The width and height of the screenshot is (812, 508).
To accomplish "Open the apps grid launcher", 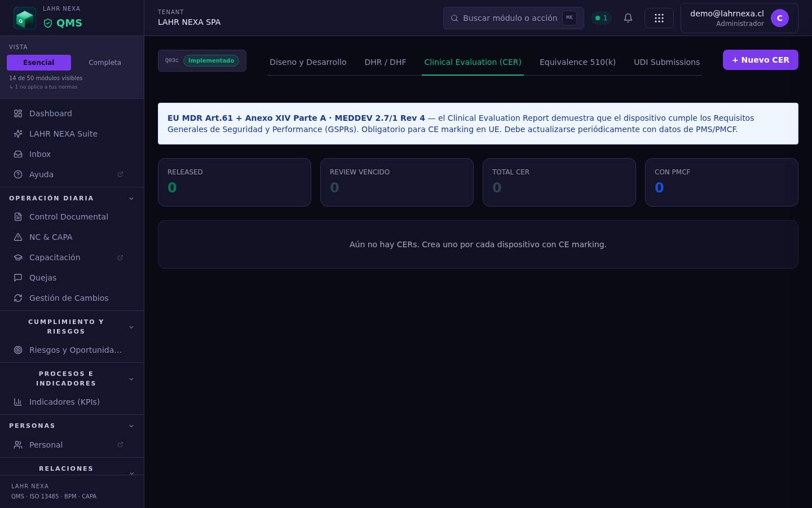I will click(x=659, y=18).
